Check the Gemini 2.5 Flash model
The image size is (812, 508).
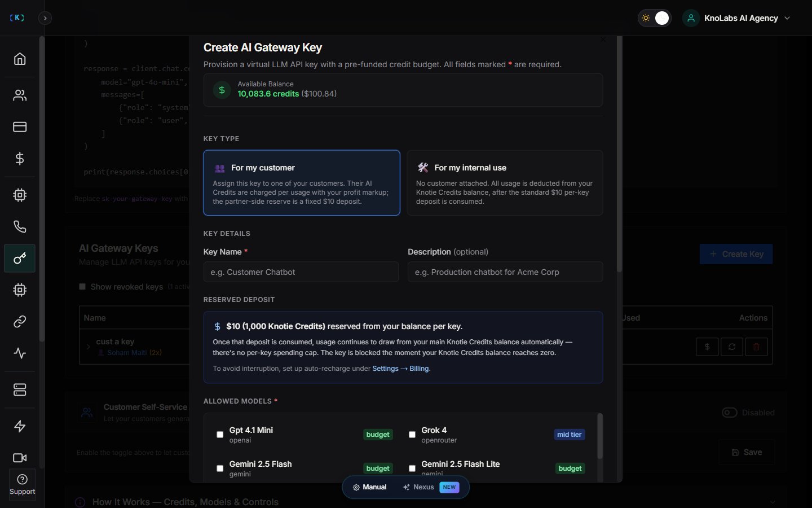tap(220, 468)
